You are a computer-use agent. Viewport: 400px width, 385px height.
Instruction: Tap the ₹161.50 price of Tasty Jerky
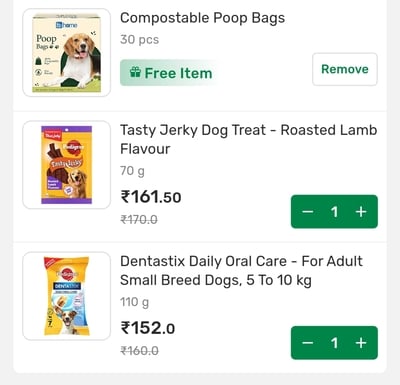151,197
